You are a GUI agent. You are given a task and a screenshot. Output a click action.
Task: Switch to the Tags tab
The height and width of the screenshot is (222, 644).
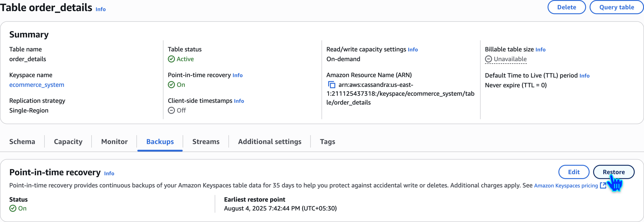327,141
